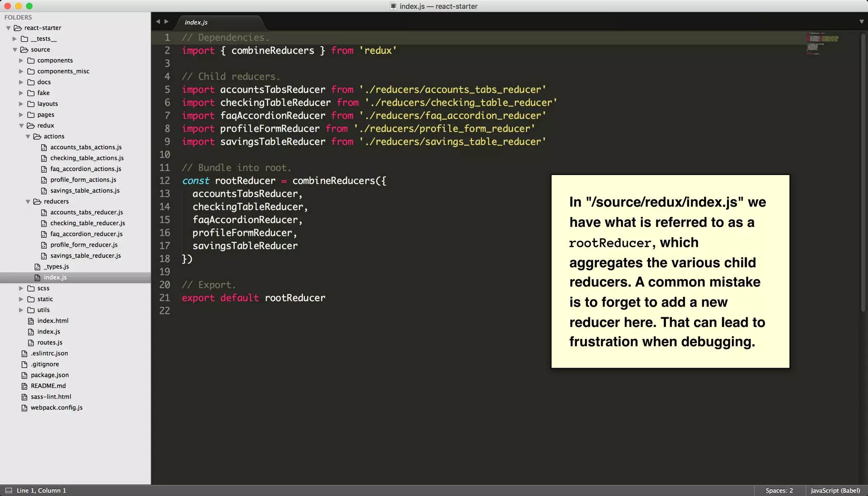The width and height of the screenshot is (868, 496).
Task: Click the sass-lint.html file icon
Action: [x=25, y=397]
